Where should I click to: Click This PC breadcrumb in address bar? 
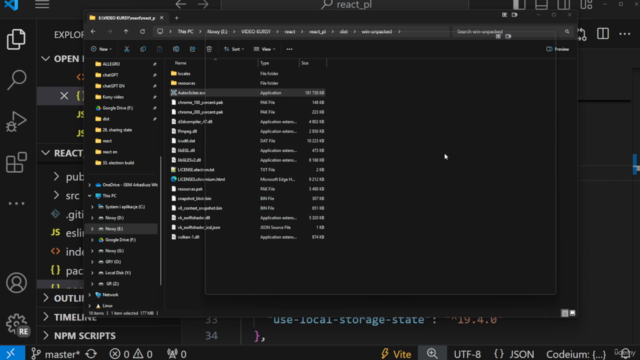[x=185, y=31]
